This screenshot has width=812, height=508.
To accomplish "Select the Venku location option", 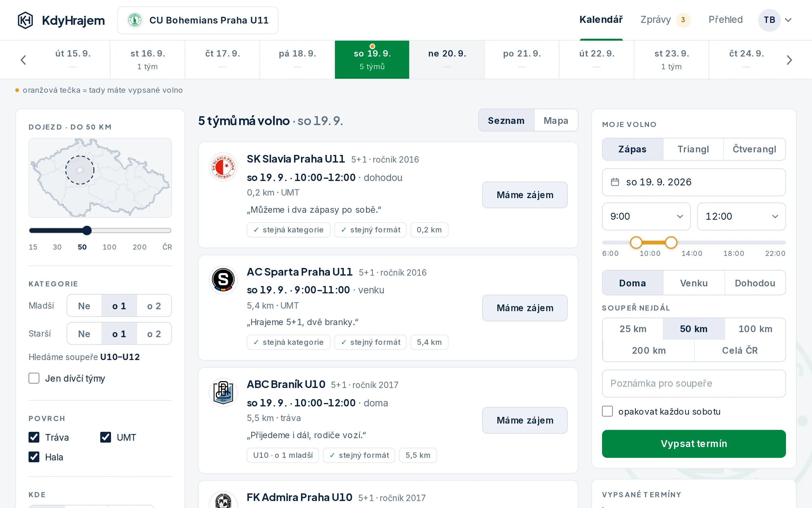I will [x=694, y=283].
